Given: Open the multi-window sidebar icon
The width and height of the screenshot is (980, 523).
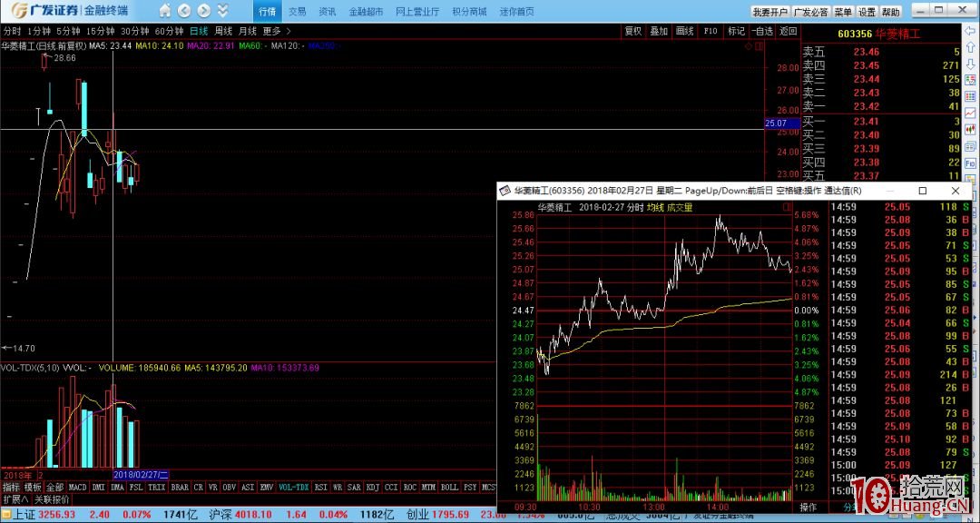Looking at the screenshot, I should 970,146.
